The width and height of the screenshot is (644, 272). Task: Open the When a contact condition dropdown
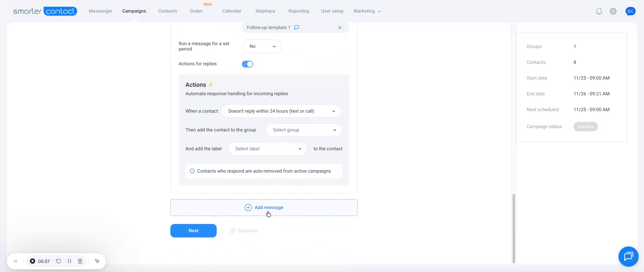281,111
